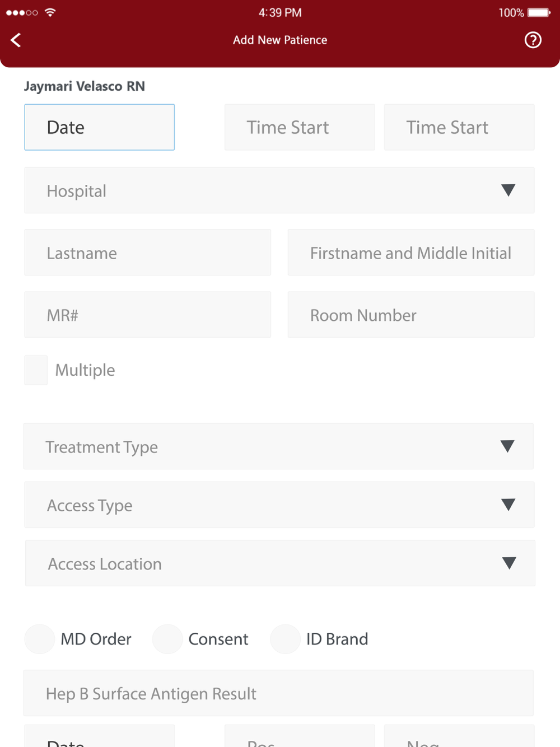Tap the second Time Start field
The width and height of the screenshot is (560, 747).
(x=459, y=127)
